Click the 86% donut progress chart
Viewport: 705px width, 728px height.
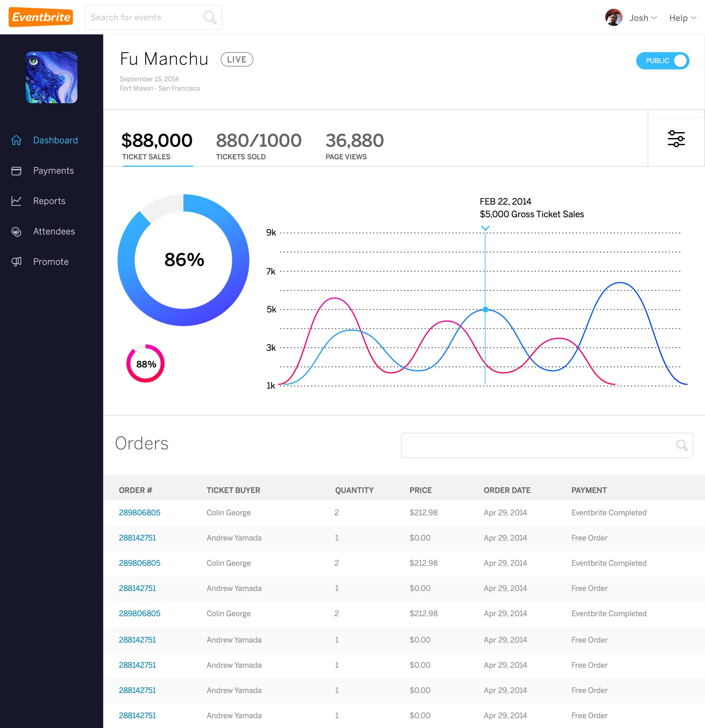tap(183, 260)
